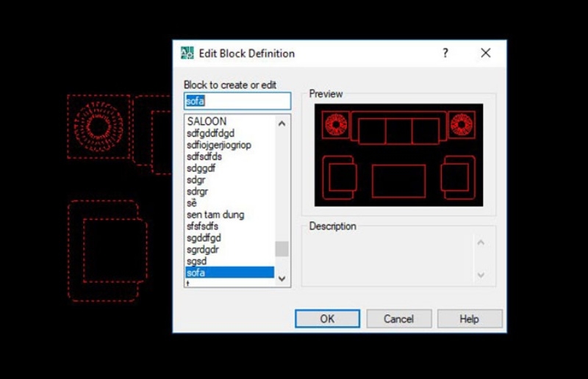Viewport: 588px width, 379px height.
Task: Click the Description scroll down arrow
Action: tap(481, 275)
